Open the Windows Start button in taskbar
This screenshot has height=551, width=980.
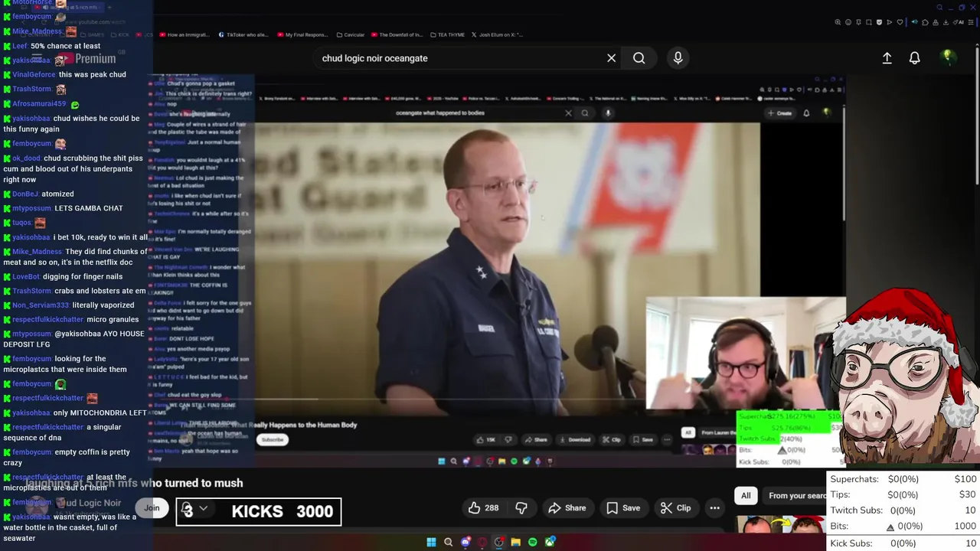coord(431,543)
